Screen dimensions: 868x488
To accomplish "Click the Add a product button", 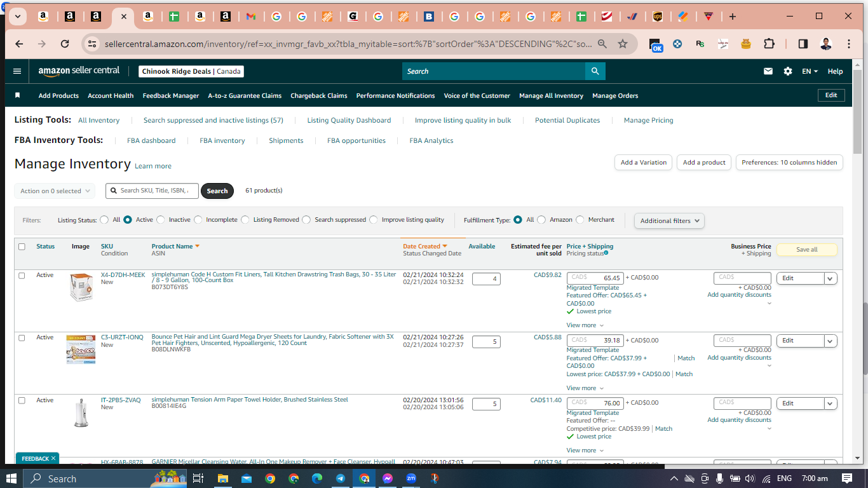I will click(704, 162).
